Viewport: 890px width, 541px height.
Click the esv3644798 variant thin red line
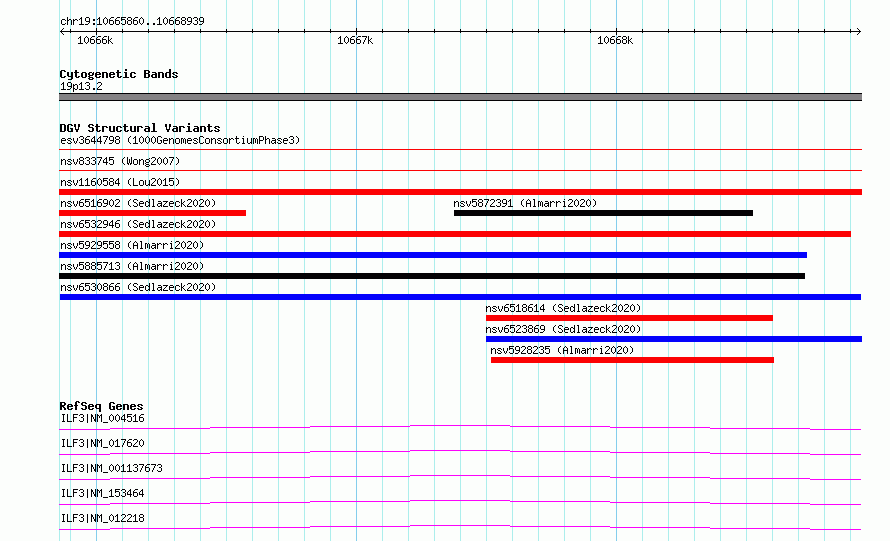click(460, 149)
